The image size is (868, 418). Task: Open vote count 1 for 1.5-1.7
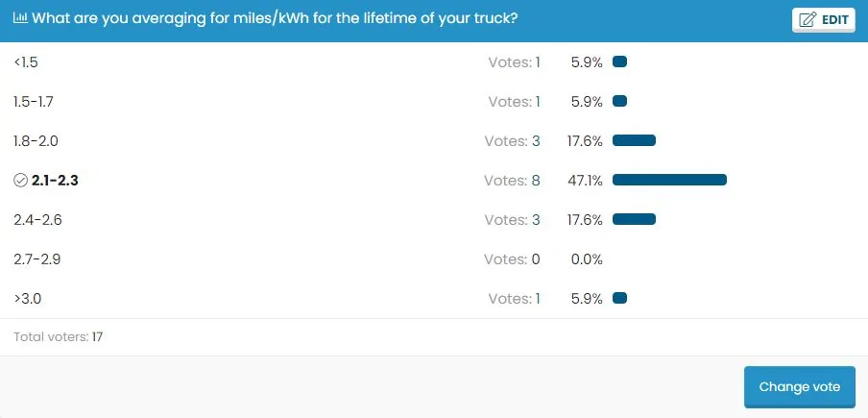coord(538,101)
